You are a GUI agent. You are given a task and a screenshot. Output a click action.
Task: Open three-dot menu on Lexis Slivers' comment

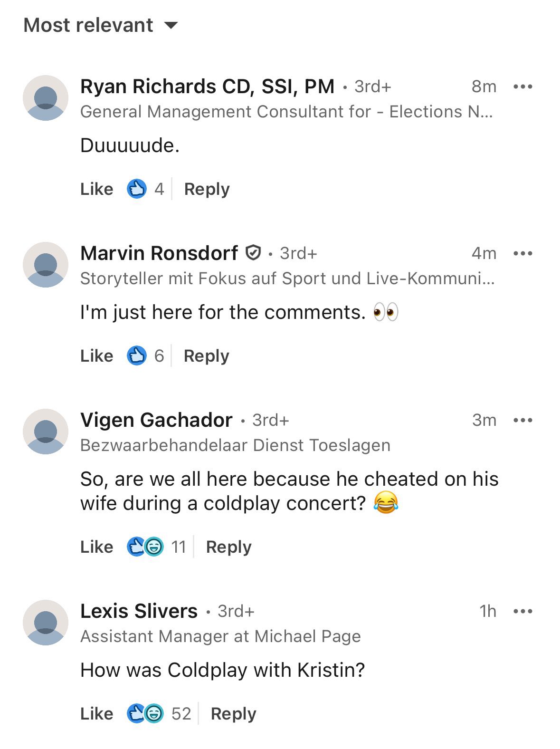(x=523, y=611)
